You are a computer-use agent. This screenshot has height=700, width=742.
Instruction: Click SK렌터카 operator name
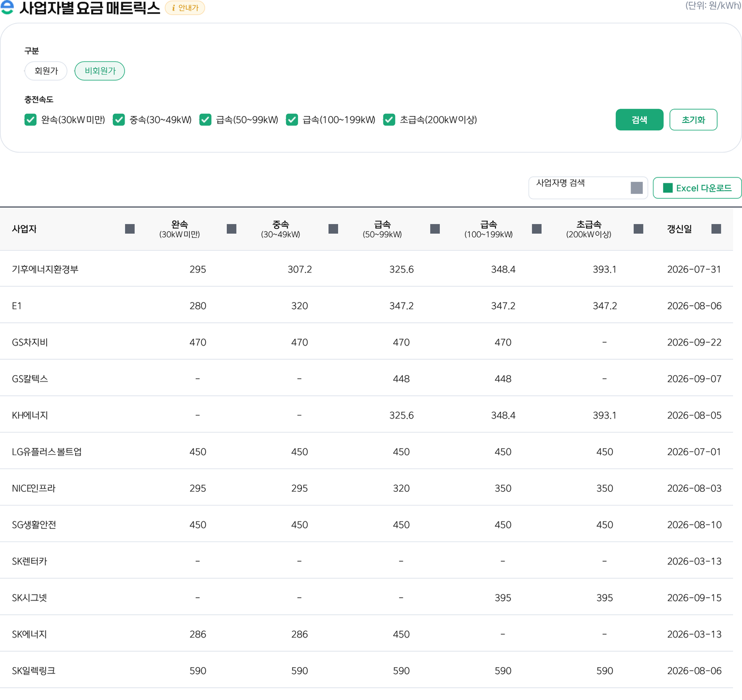29,562
